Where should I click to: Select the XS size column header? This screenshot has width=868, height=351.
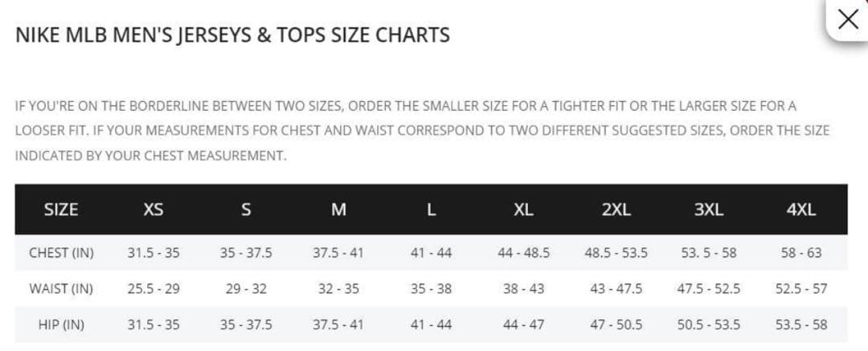point(154,210)
